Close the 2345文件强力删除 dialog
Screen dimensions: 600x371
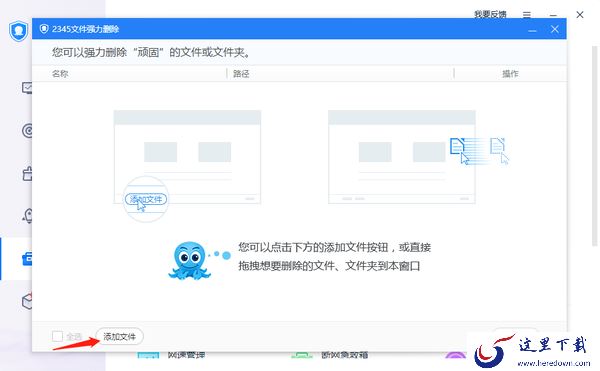pyautogui.click(x=554, y=29)
